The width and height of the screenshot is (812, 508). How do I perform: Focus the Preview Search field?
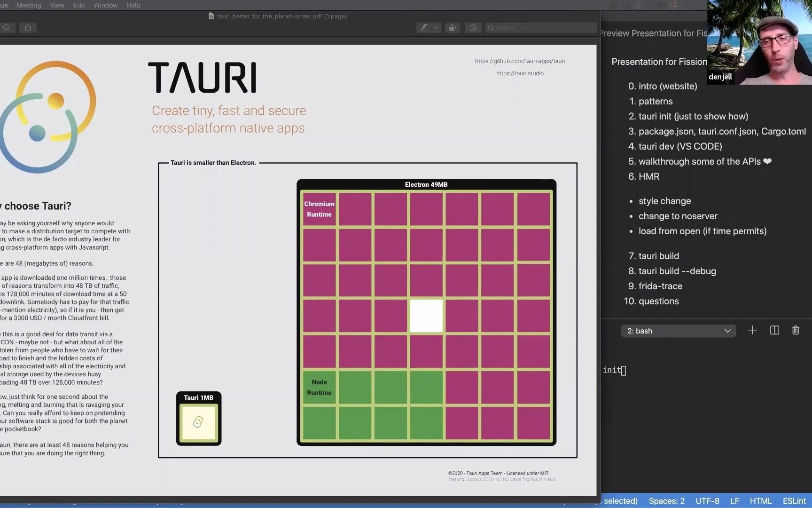coord(541,28)
